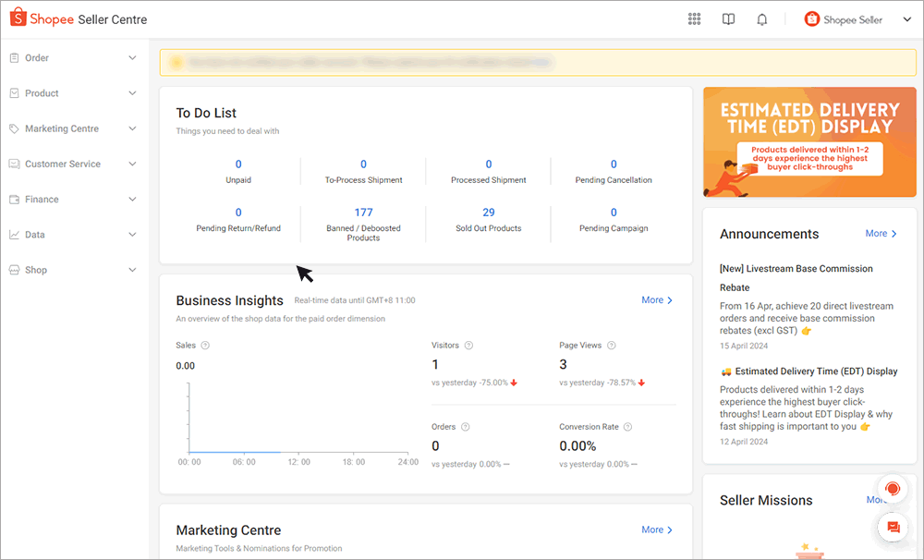Open the 177 Banned / Deboosted Products count
Screen dimensions: 924x560
(x=363, y=213)
